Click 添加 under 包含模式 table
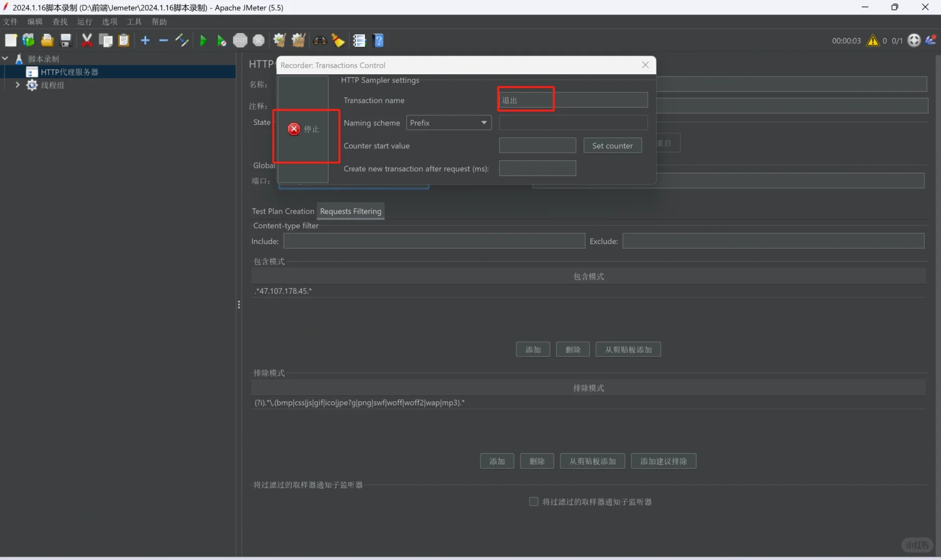 pyautogui.click(x=533, y=349)
